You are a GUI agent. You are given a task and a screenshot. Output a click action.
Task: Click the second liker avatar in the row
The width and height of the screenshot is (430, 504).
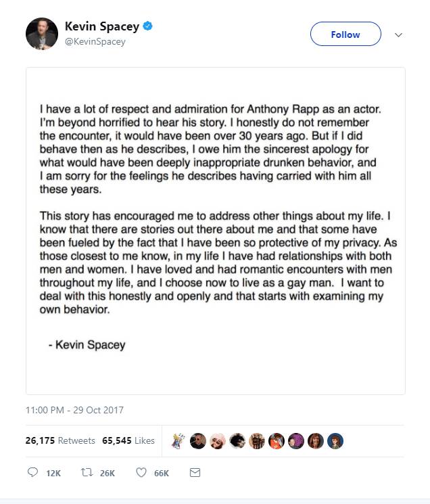tap(197, 441)
